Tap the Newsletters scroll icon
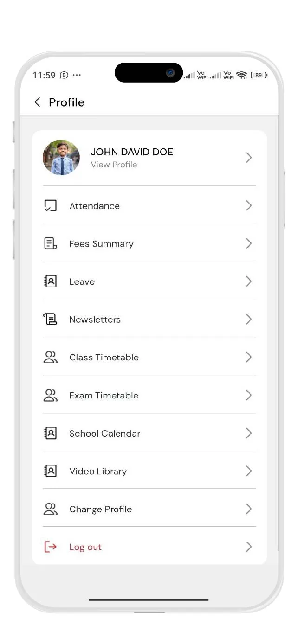 click(50, 319)
